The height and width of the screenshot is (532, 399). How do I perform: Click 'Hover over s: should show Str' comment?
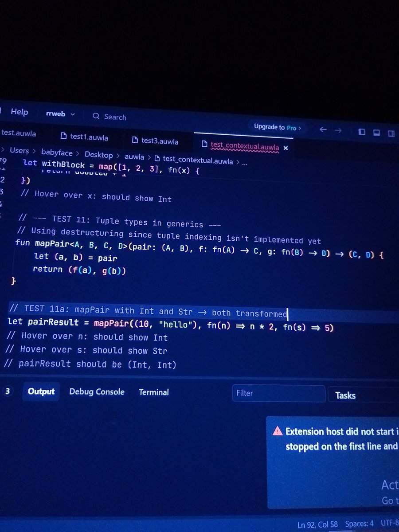(x=86, y=350)
